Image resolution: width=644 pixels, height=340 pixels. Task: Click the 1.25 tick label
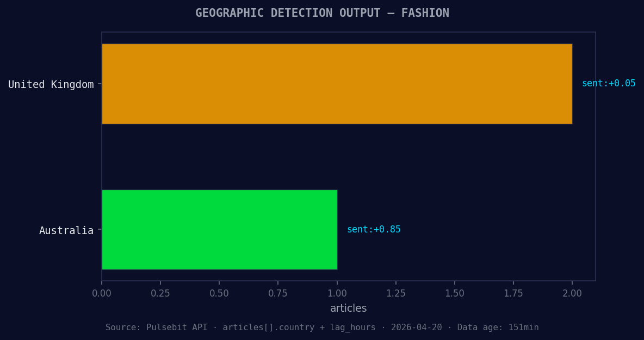tap(396, 293)
